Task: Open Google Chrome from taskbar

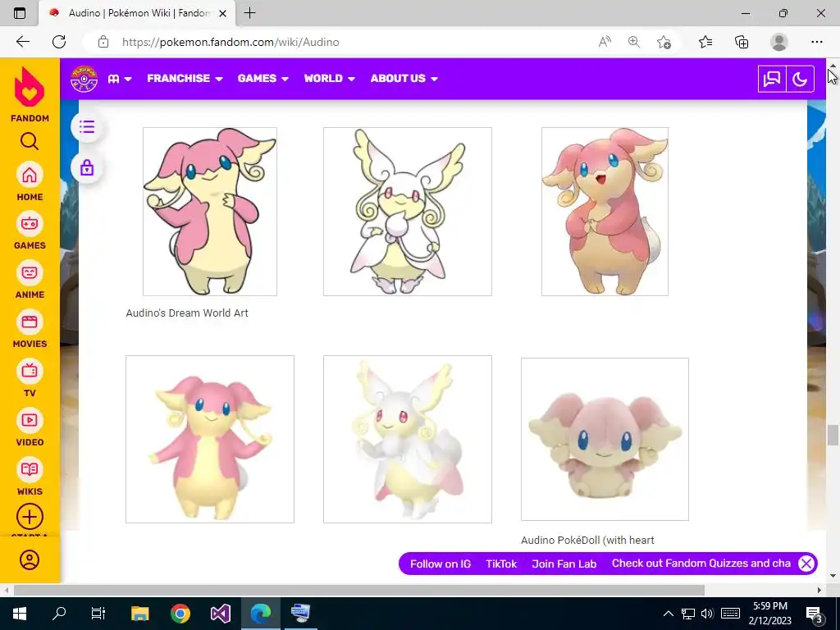Action: click(180, 613)
